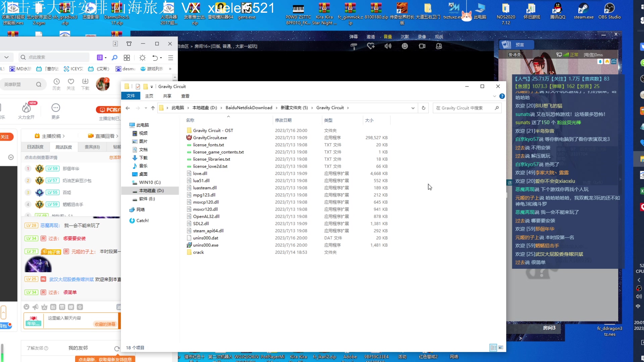Select WIN10 (C:) drive in navigation pane
The width and height of the screenshot is (644, 362).
coord(150,182)
